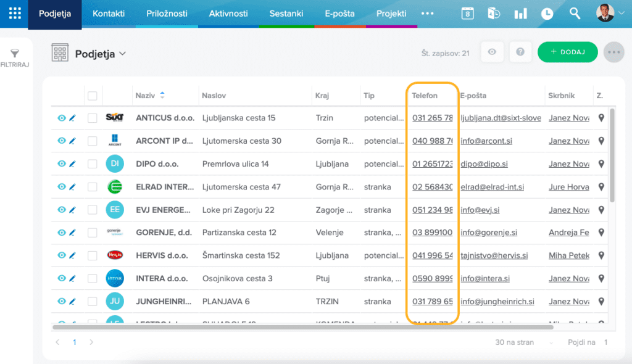Switch to the Kontakti tab
Image resolution: width=632 pixels, height=364 pixels.
click(x=108, y=14)
